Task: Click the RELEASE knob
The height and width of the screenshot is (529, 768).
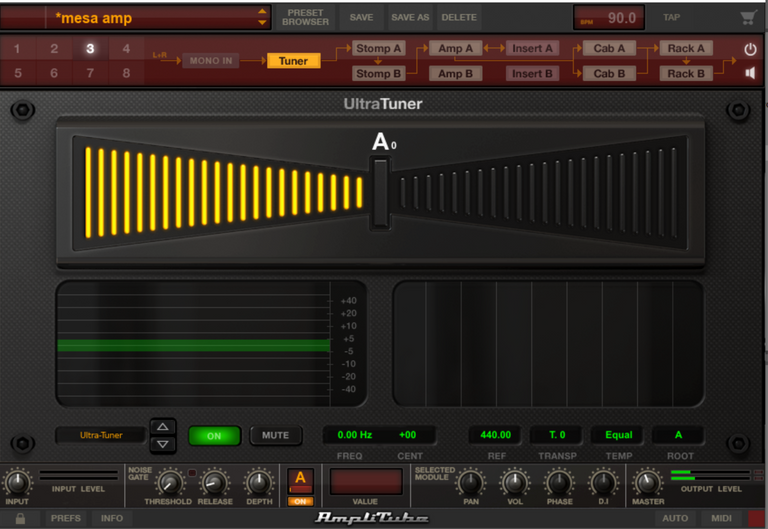Action: click(x=215, y=483)
